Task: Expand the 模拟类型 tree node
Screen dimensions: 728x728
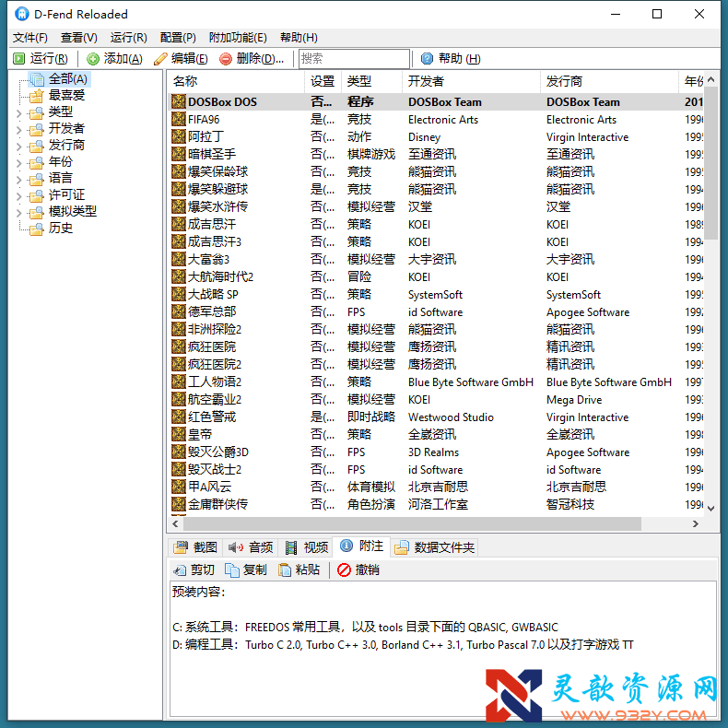Action: coord(19,213)
